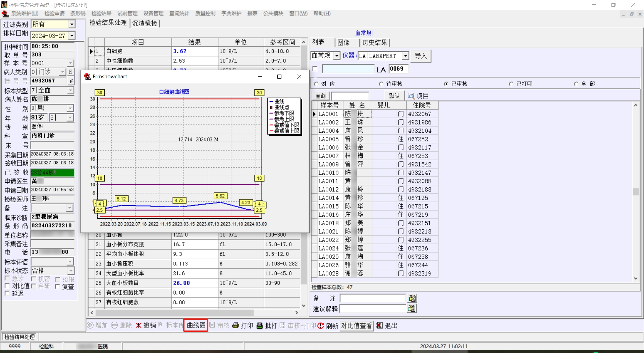Viewport: 644px width, 353px height.
Task: Expand the 仪器 LABXPERT dropdown
Action: pyautogui.click(x=406, y=56)
